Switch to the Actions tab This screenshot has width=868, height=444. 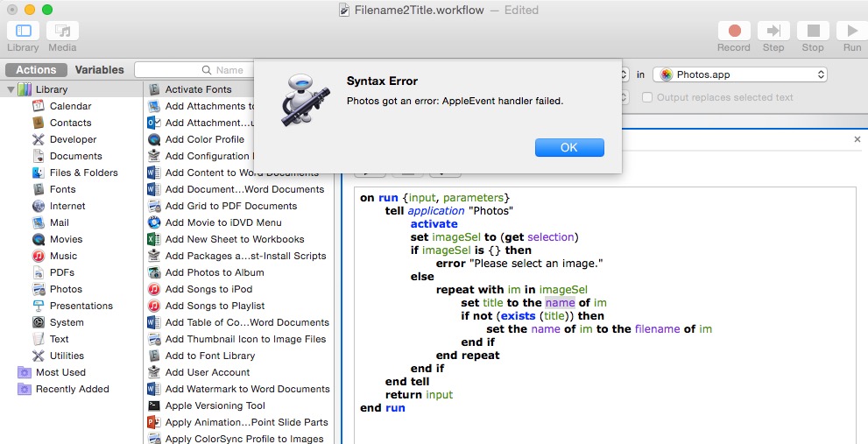[x=36, y=70]
